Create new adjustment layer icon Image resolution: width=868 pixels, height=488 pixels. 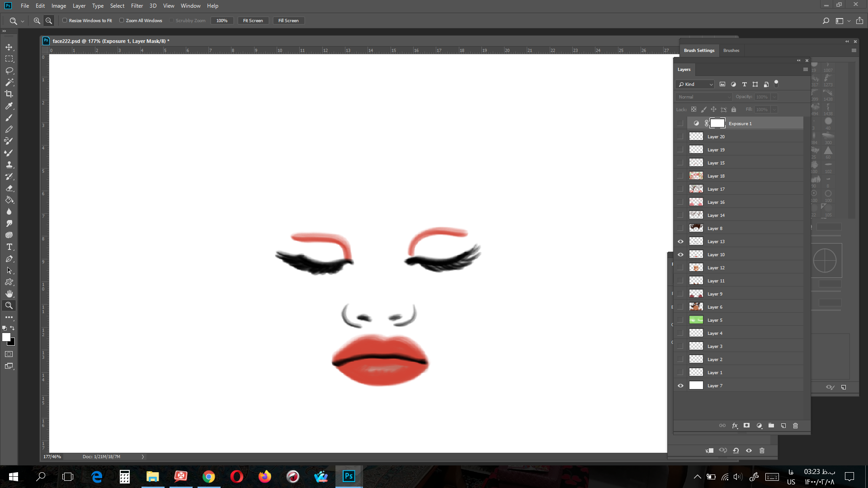tap(759, 426)
